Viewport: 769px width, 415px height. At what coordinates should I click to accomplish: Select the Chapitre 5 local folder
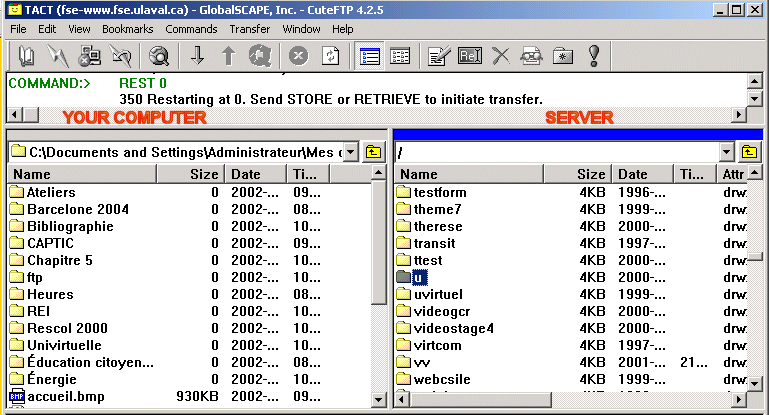point(60,260)
